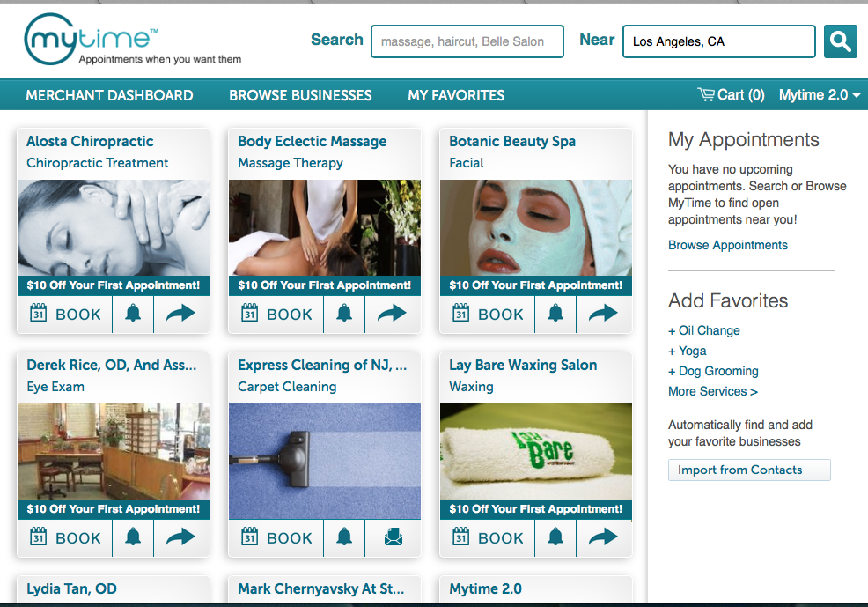Click the Facial service link
The width and height of the screenshot is (868, 607).
click(x=466, y=163)
